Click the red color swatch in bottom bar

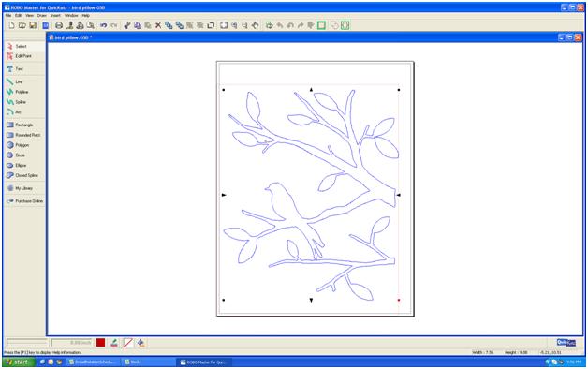tap(100, 343)
